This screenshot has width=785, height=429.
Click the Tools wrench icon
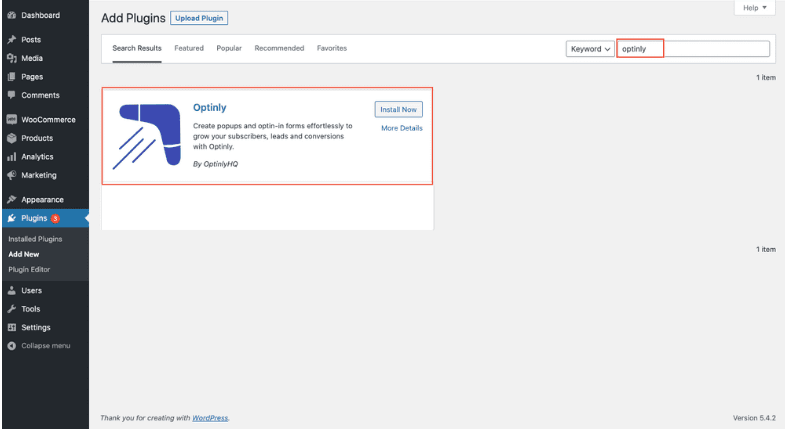tap(12, 309)
